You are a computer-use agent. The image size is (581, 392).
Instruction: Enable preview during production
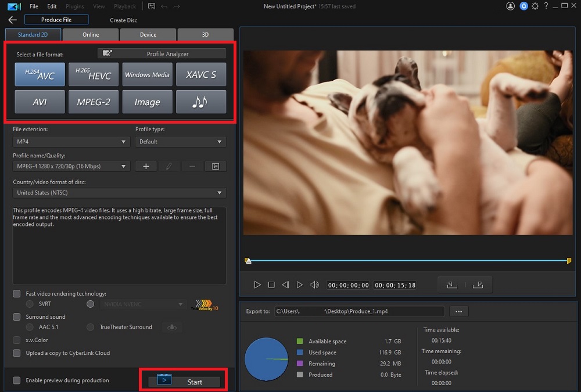tap(17, 379)
